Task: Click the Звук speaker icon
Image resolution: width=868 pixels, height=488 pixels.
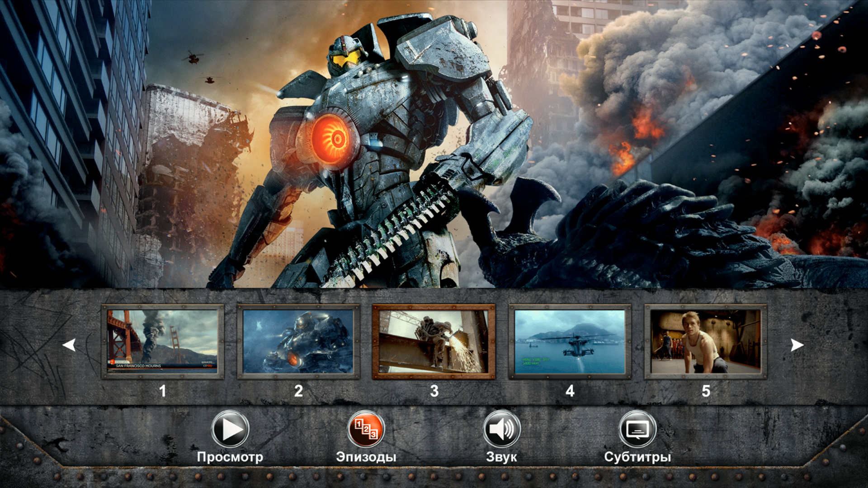Action: (501, 429)
